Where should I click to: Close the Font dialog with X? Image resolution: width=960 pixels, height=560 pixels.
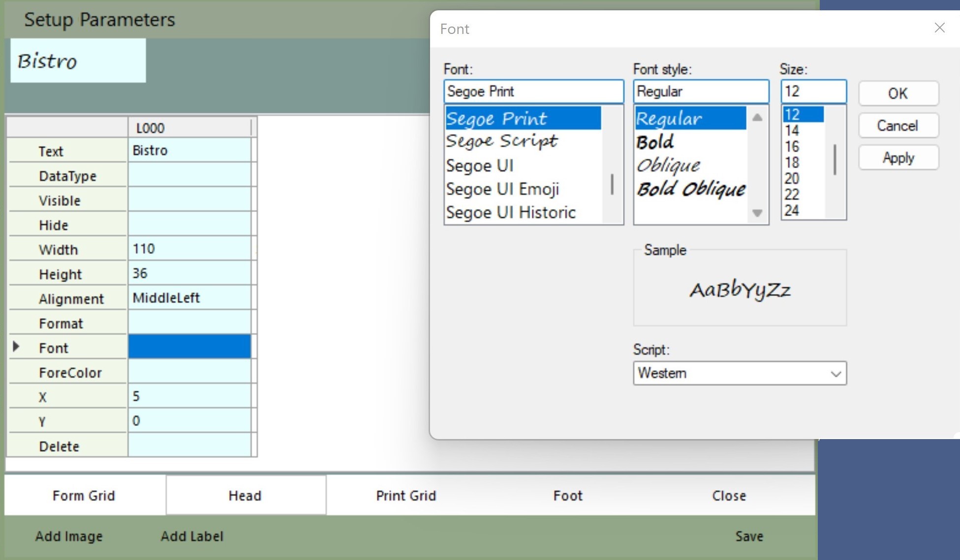pos(939,28)
